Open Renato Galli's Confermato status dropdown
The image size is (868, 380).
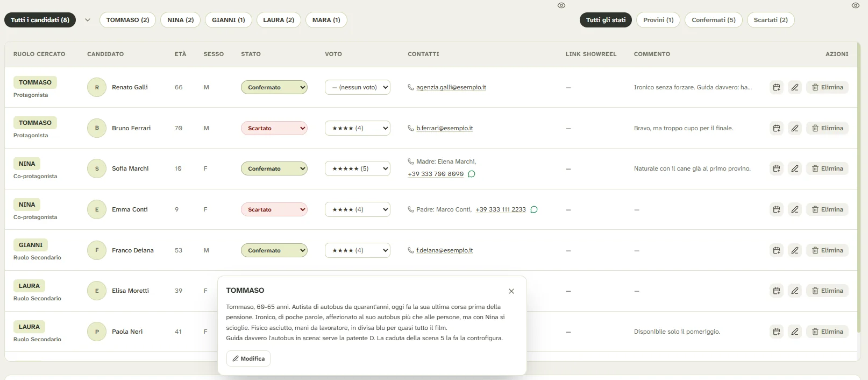click(x=274, y=87)
